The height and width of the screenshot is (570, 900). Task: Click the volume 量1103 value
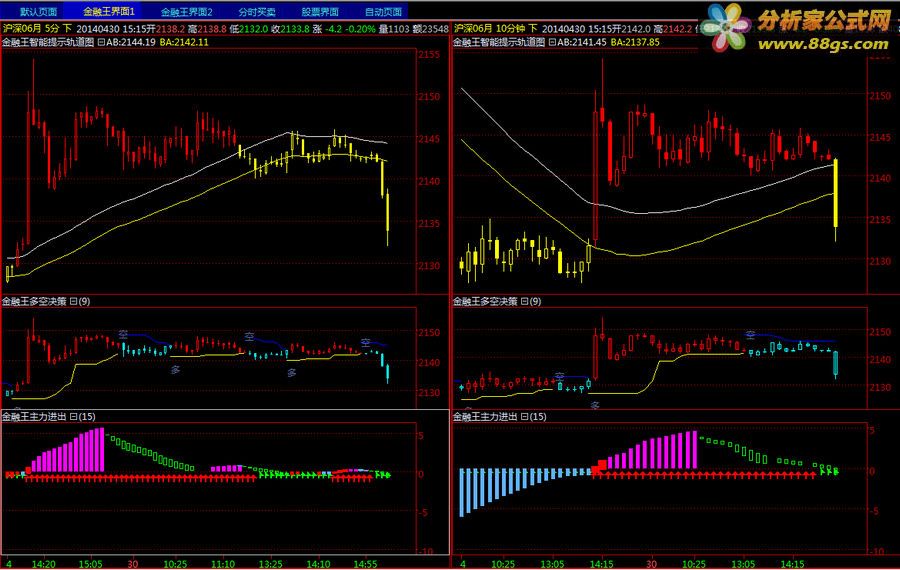(x=394, y=28)
